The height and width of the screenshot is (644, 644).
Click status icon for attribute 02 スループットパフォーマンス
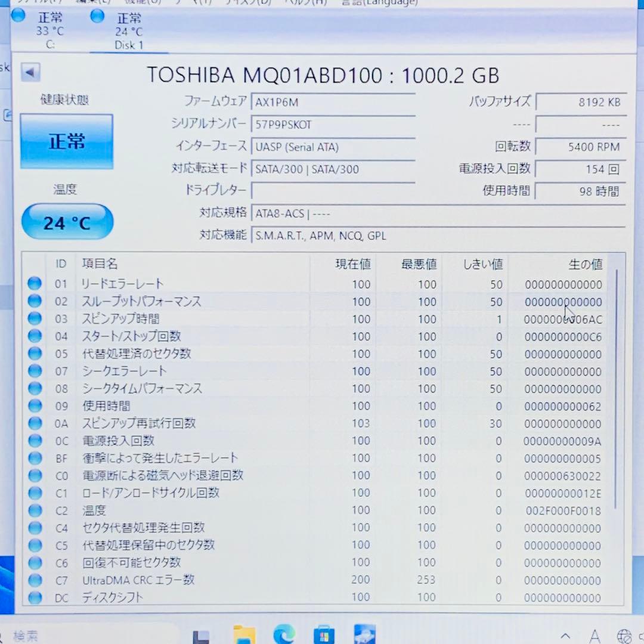[35, 301]
